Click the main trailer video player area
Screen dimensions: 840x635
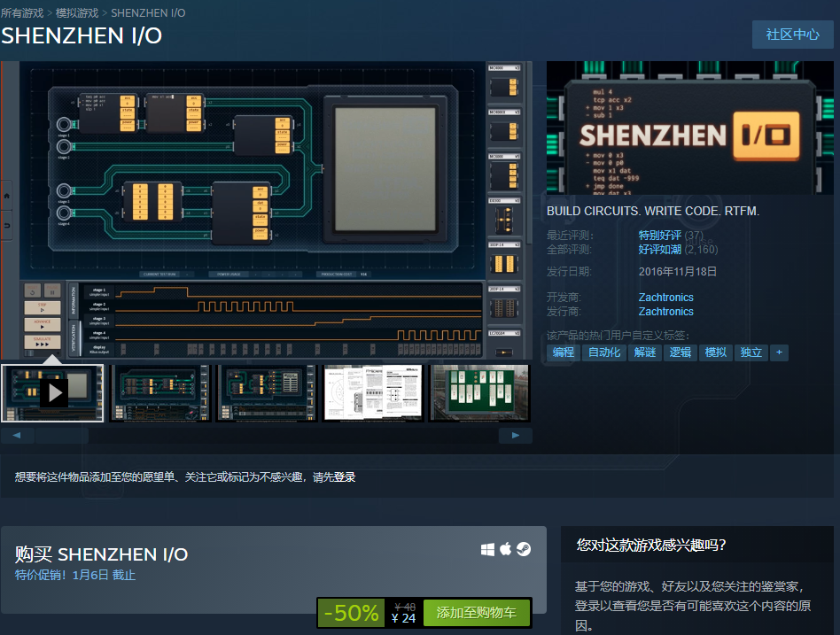coord(266,210)
